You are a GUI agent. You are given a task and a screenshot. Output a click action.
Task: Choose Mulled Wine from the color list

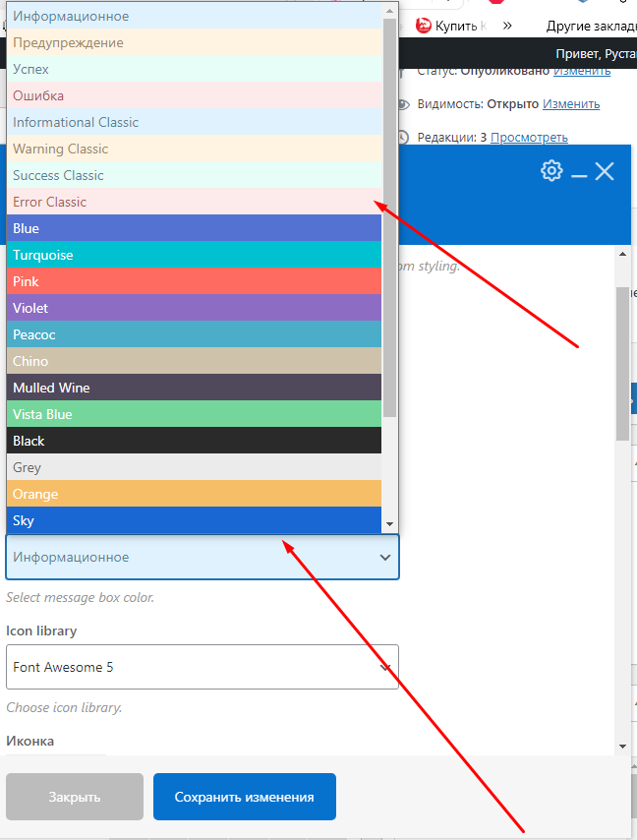(x=194, y=388)
